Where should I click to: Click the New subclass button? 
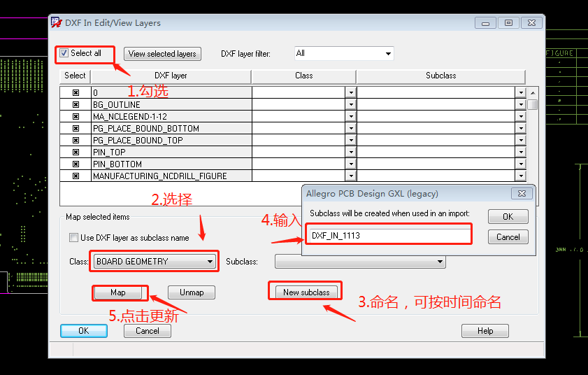tap(306, 292)
